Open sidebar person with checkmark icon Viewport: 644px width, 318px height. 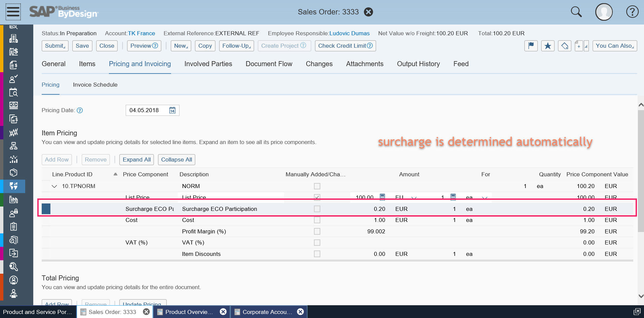coord(13,79)
